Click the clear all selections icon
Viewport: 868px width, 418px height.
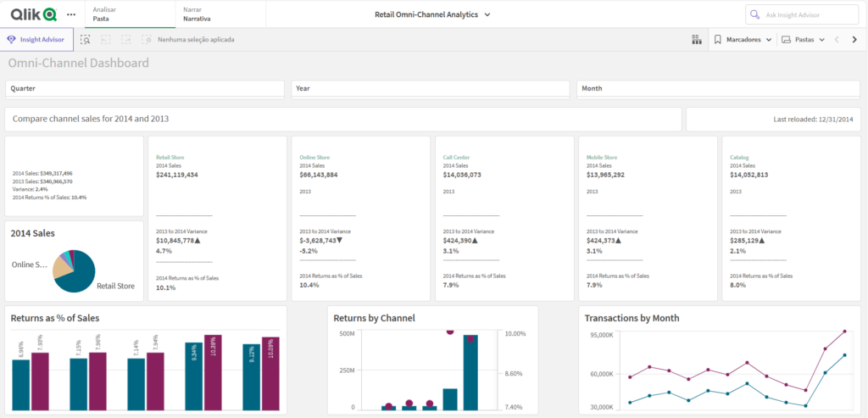pyautogui.click(x=146, y=40)
